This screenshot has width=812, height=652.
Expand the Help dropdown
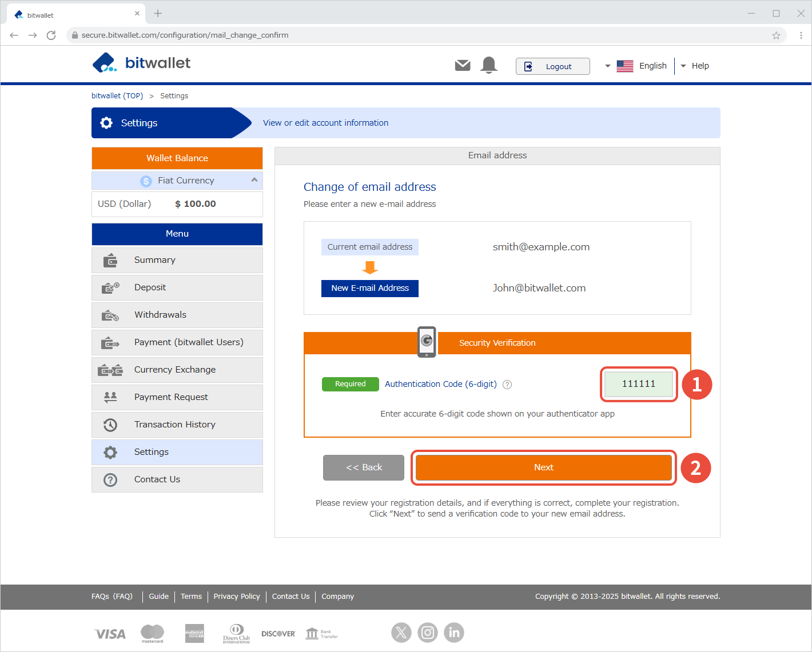tap(695, 66)
